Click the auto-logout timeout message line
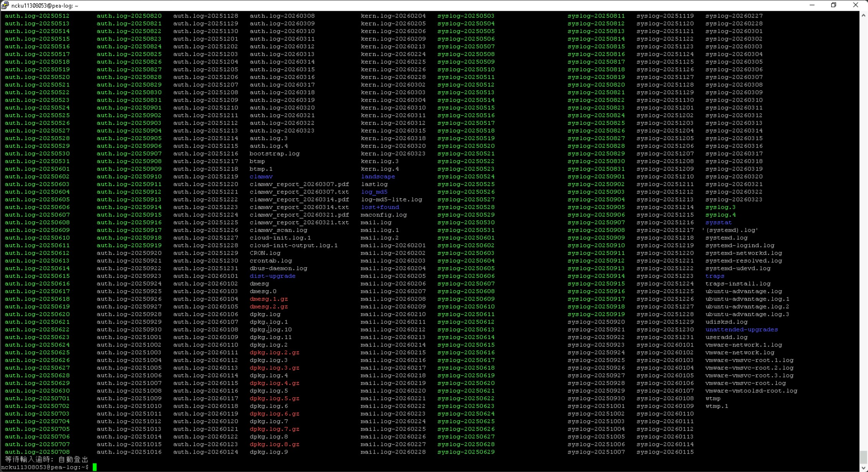 [x=46, y=459]
